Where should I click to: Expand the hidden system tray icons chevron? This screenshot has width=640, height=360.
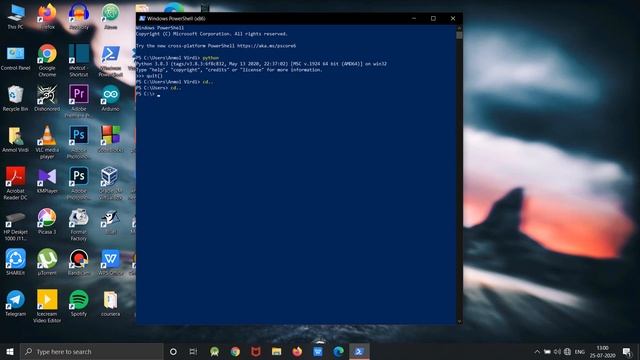pyautogui.click(x=537, y=352)
